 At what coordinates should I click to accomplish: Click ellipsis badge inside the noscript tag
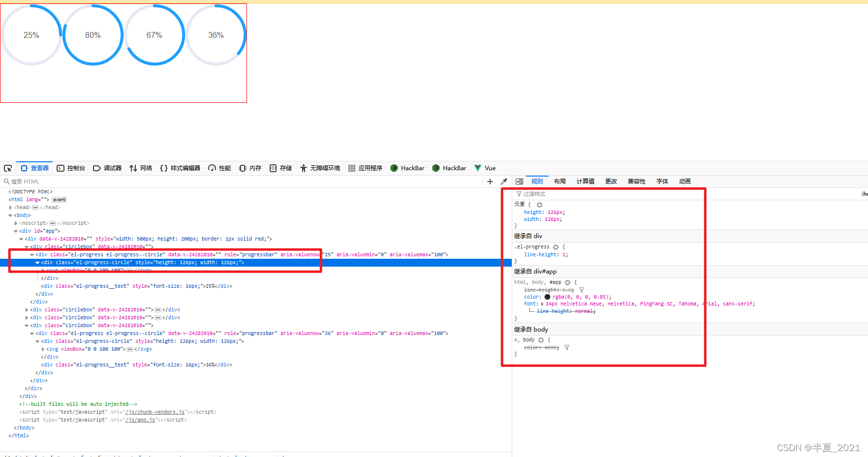click(53, 223)
